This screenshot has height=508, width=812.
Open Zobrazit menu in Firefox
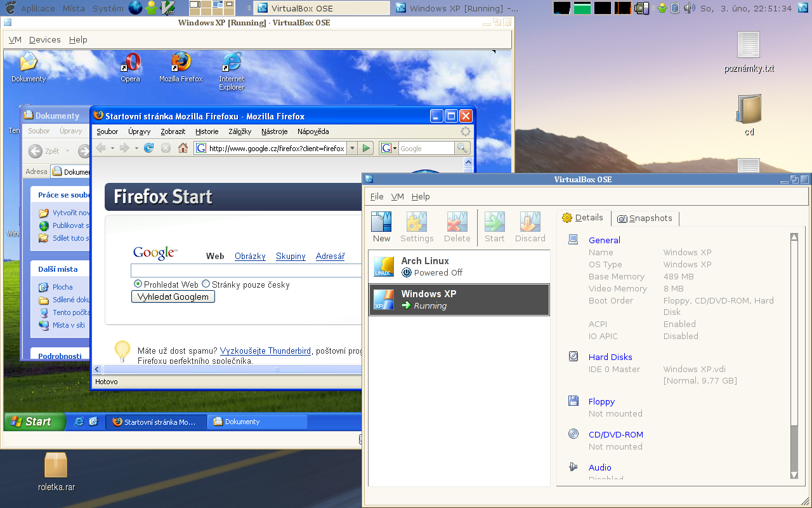click(173, 131)
